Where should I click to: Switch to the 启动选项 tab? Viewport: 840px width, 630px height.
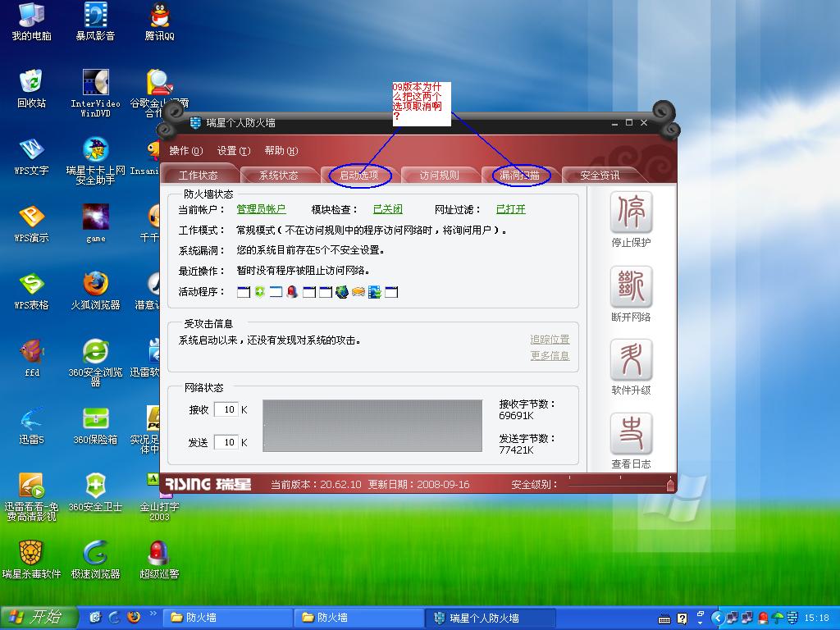coord(359,176)
